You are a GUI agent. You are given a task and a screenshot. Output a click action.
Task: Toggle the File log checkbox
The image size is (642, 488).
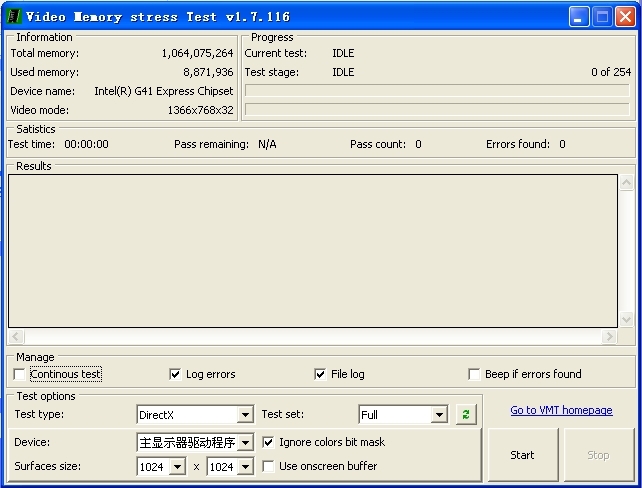tap(320, 374)
